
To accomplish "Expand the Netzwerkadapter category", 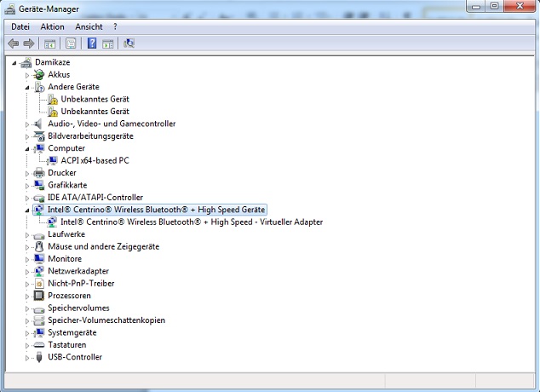I will [27, 272].
